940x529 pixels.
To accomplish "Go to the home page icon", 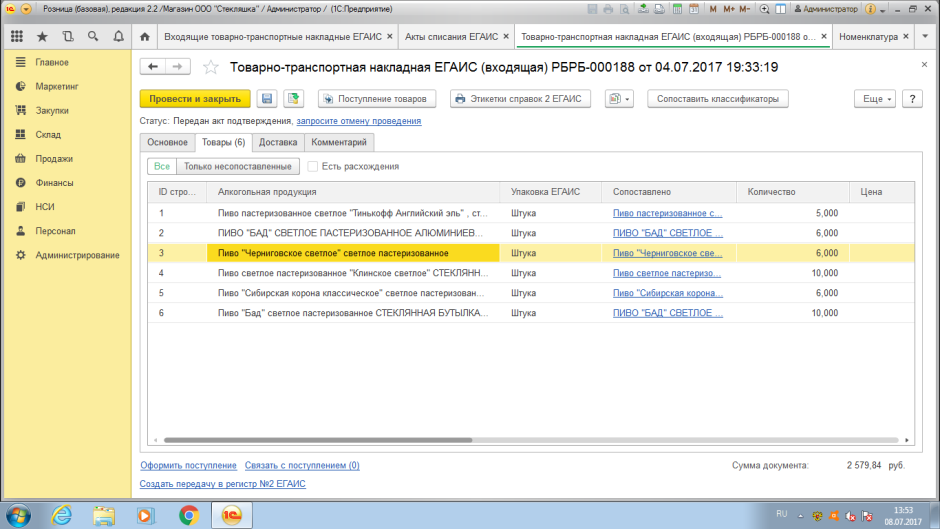I will click(x=144, y=37).
